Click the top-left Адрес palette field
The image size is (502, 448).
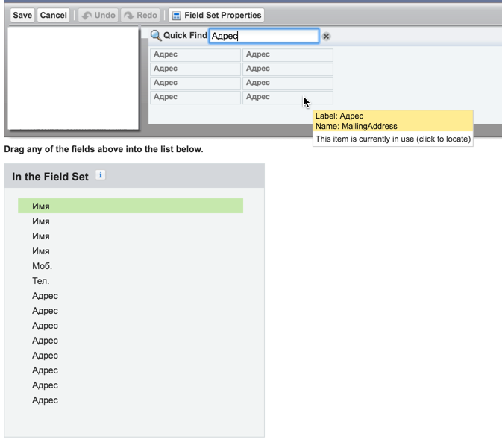(x=195, y=54)
